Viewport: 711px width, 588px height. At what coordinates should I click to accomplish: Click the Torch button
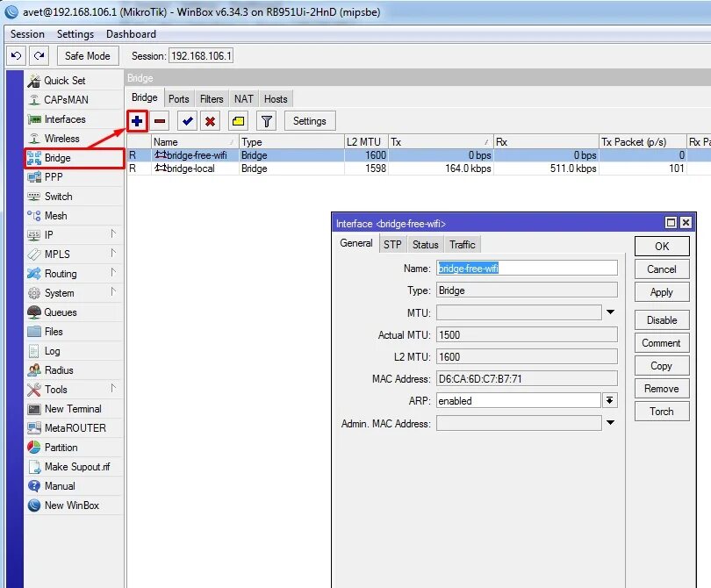[x=662, y=412]
